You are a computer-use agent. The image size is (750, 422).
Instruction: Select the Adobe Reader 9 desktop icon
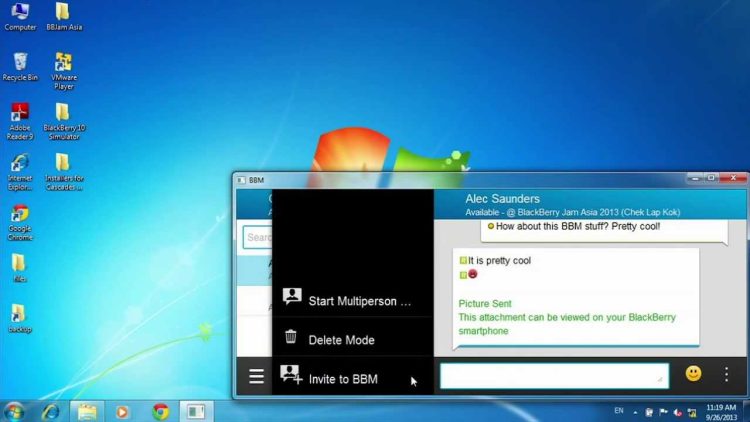click(x=20, y=122)
